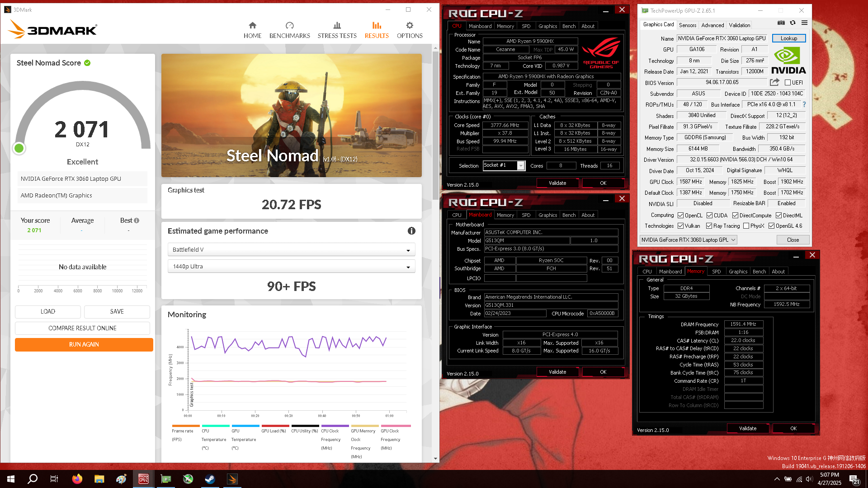This screenshot has height=488, width=868.
Task: Open Steam from the taskbar
Action: pyautogui.click(x=210, y=479)
